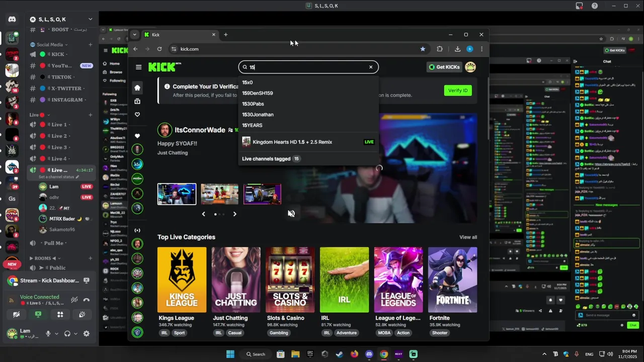
Task: Click the Verify ID button
Action: pyautogui.click(x=458, y=90)
